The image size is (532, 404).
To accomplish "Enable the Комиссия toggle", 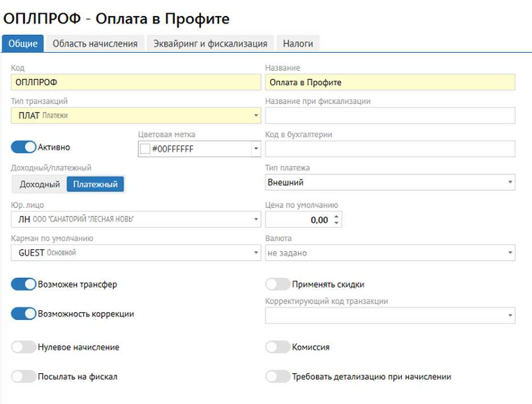I will [278, 347].
